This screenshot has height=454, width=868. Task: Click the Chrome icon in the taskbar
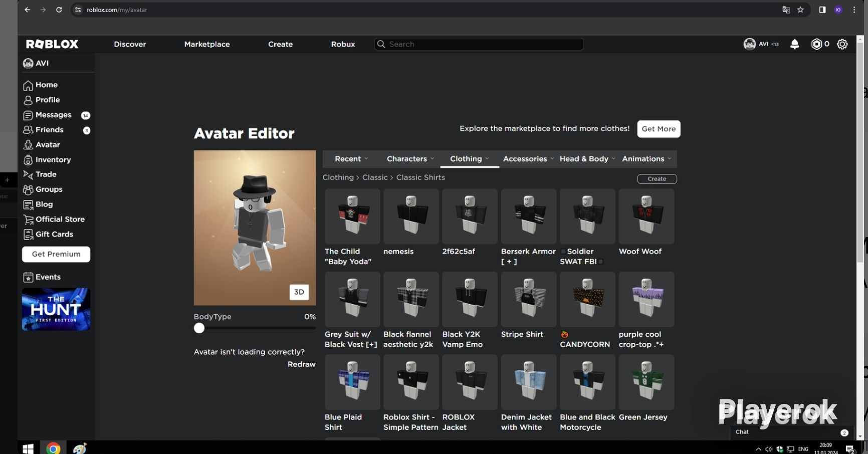tap(53, 448)
